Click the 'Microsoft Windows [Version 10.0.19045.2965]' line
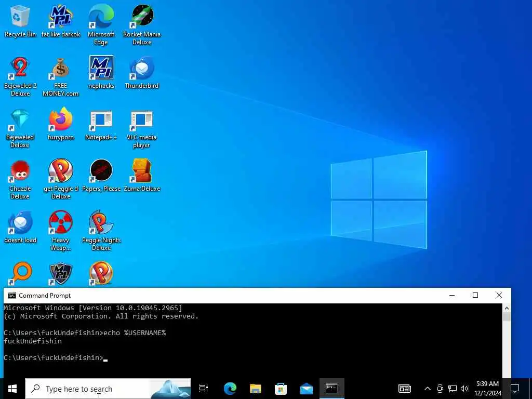Screen dimensions: 532x399 click(93, 308)
